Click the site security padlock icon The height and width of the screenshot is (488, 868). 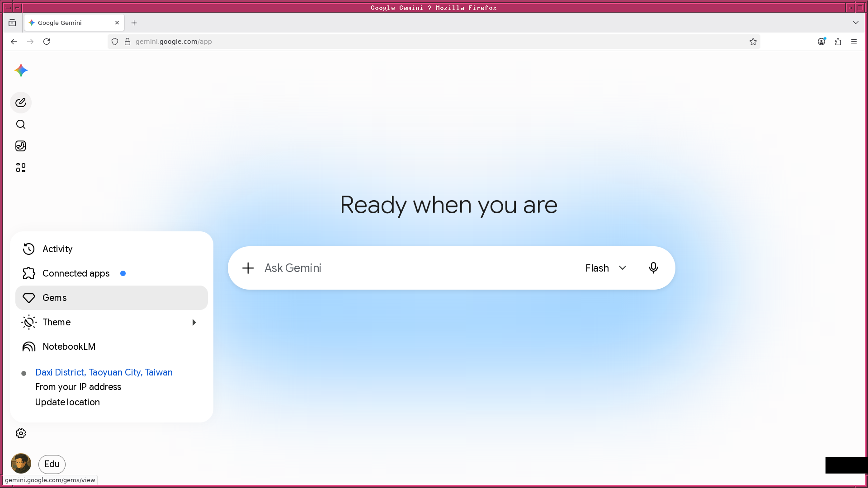pyautogui.click(x=127, y=42)
